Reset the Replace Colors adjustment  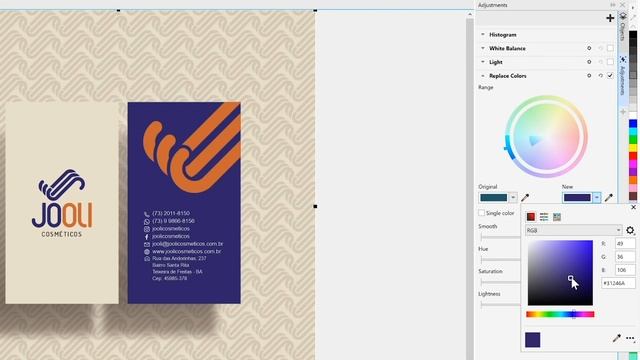click(x=600, y=76)
